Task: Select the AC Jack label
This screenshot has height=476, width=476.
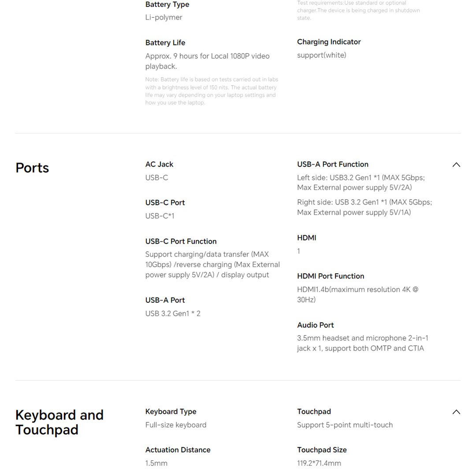Action: click(159, 164)
